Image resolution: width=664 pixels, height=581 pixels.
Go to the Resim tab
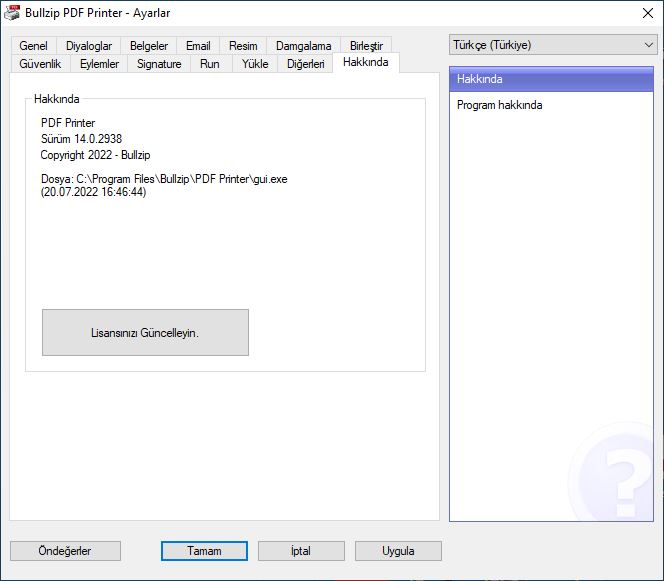click(x=243, y=46)
